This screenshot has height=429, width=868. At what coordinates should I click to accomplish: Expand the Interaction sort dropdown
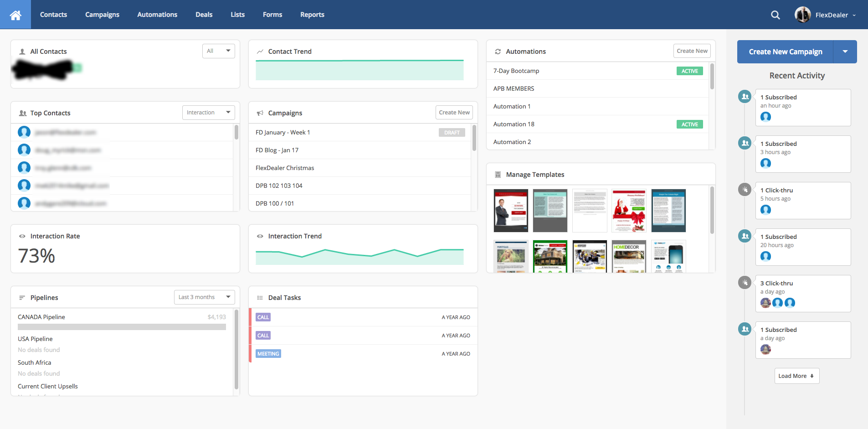tap(208, 113)
